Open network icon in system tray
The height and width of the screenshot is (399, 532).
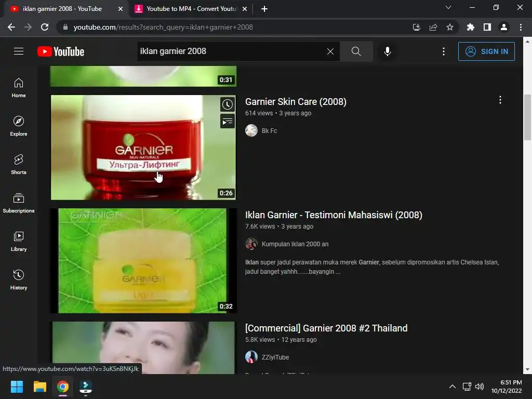[467, 387]
